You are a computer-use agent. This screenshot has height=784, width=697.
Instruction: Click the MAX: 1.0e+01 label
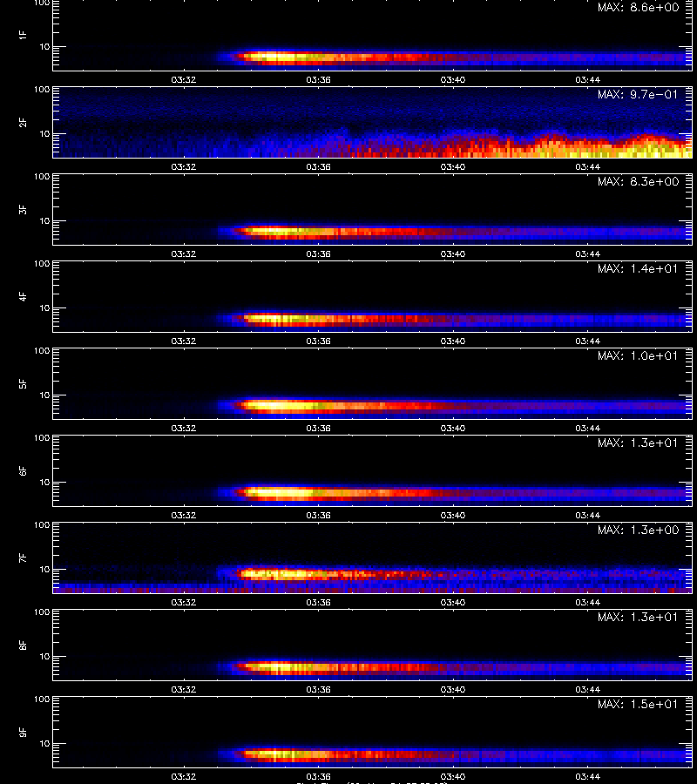tap(638, 355)
